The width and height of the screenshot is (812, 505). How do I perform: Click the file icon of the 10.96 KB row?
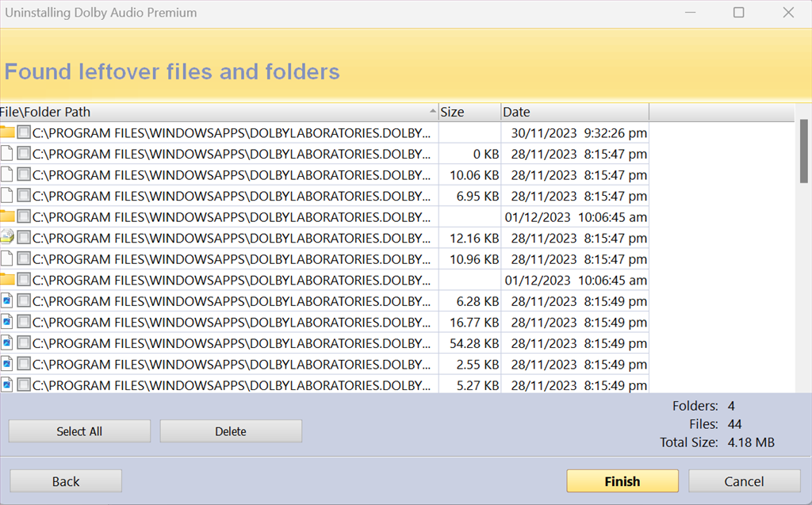tap(6, 258)
